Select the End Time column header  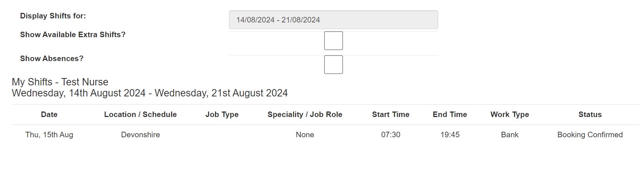(x=450, y=114)
